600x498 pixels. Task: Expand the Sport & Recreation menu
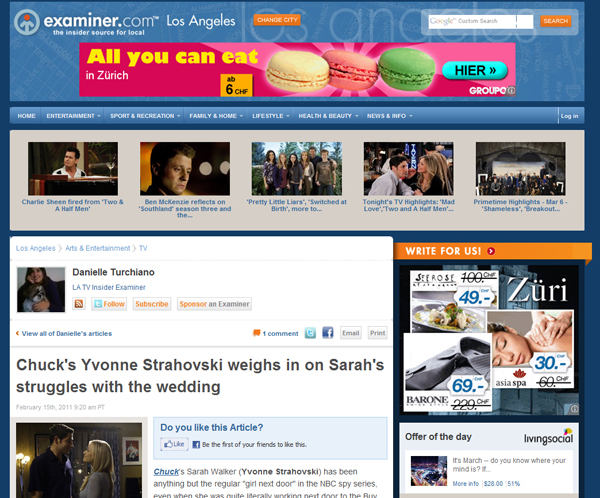click(x=145, y=116)
